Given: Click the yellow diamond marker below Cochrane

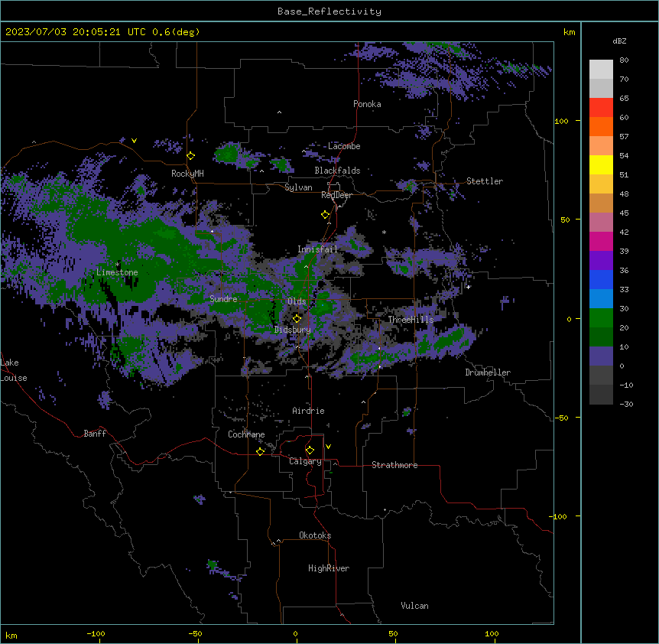Looking at the screenshot, I should [x=261, y=451].
